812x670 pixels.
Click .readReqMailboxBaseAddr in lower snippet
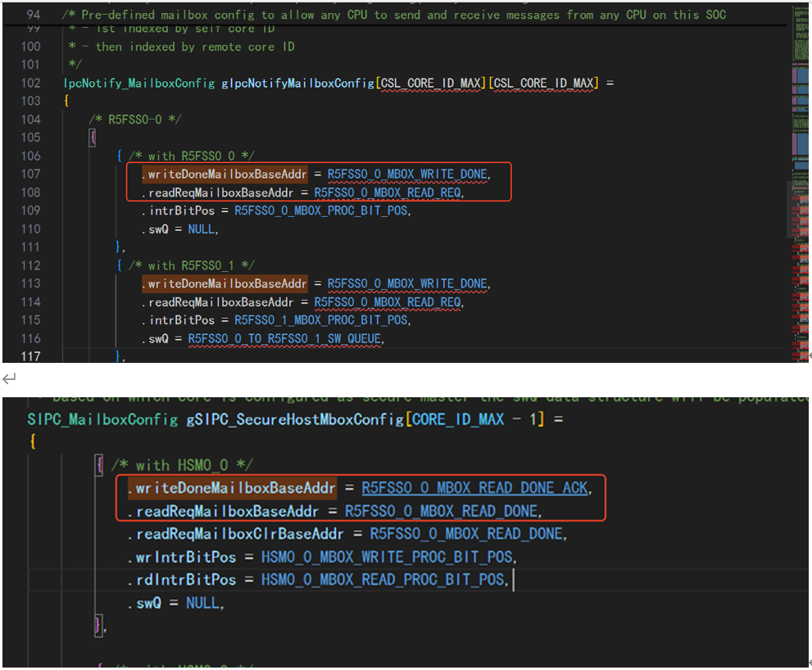coord(223,512)
